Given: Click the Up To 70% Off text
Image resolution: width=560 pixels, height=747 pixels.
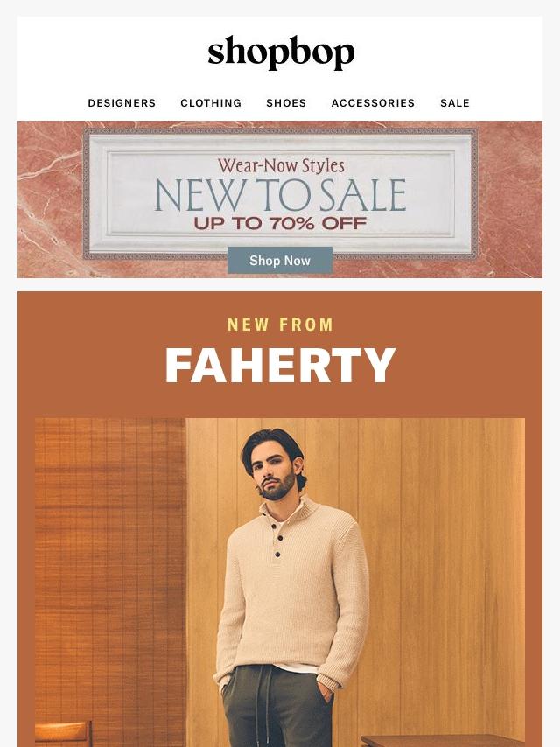Looking at the screenshot, I should pos(280,223).
